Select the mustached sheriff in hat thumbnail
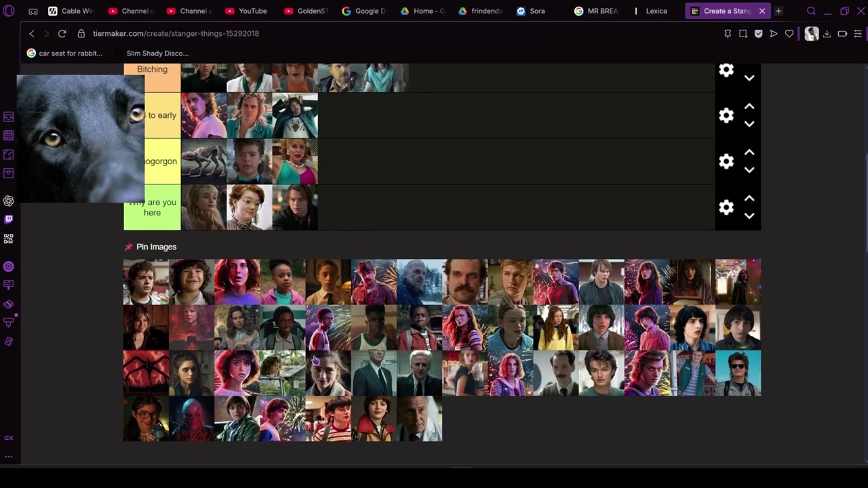Viewport: 868px width, 488px height. tap(374, 282)
